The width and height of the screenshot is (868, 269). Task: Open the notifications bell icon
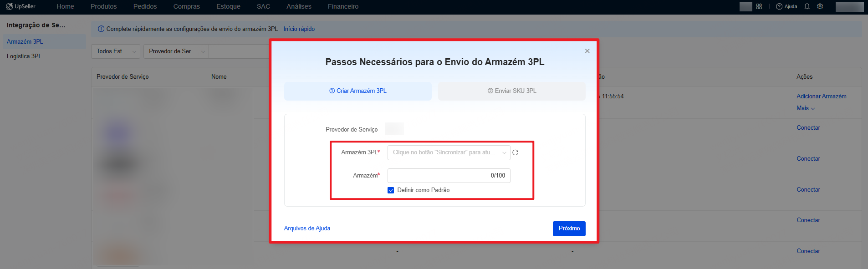tap(807, 6)
